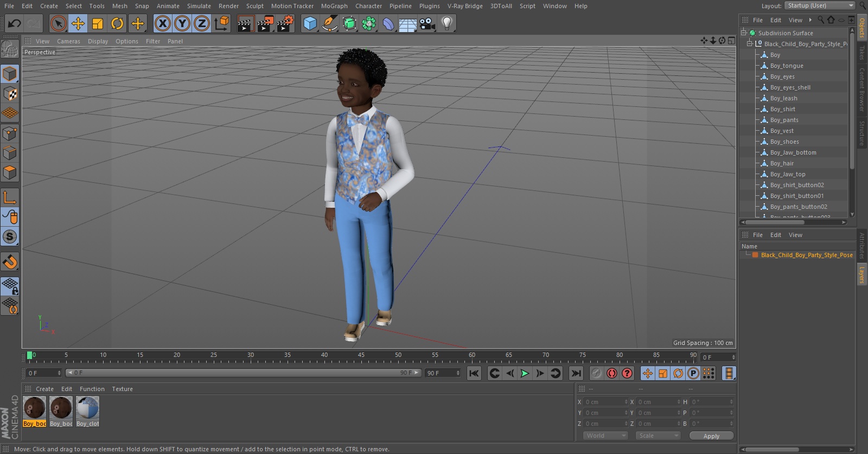Select the Live Selection tool
The height and width of the screenshot is (454, 868).
click(x=59, y=23)
